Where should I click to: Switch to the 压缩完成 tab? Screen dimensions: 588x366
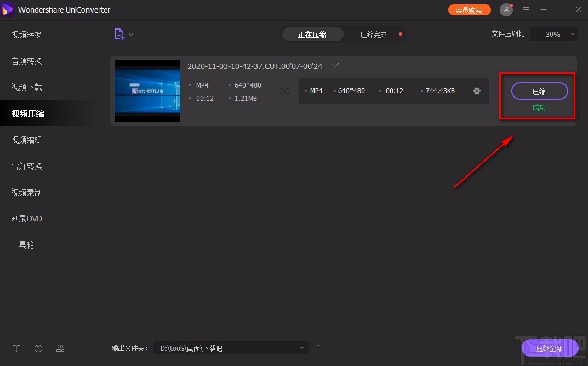point(374,34)
